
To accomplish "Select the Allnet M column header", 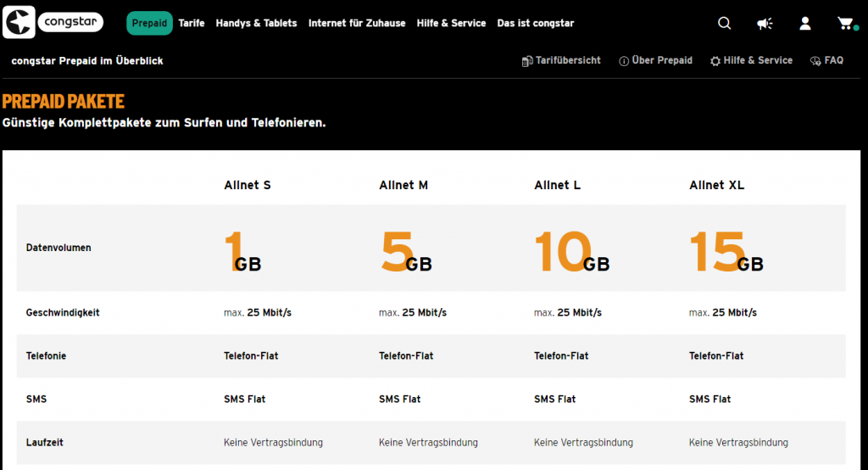I will tap(403, 185).
